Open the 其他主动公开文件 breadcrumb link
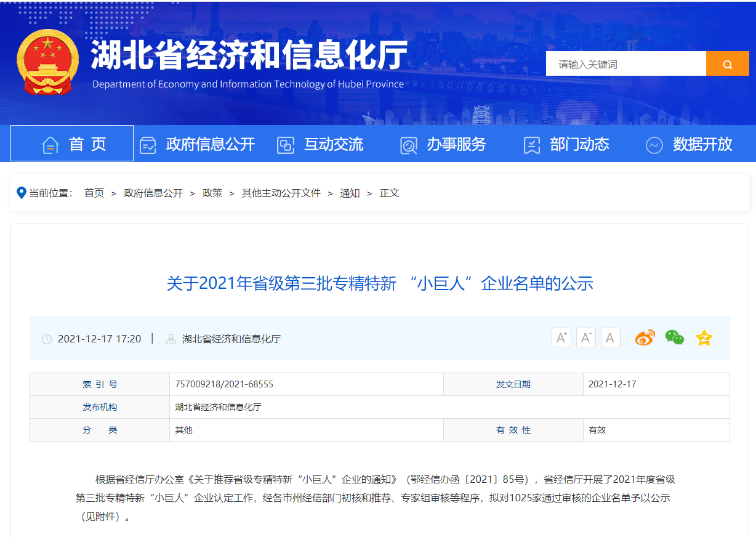The width and height of the screenshot is (756, 537). coord(281,193)
